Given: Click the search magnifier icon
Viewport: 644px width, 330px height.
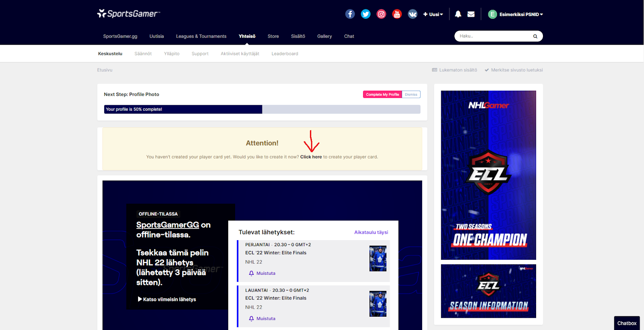Looking at the screenshot, I should (x=535, y=36).
